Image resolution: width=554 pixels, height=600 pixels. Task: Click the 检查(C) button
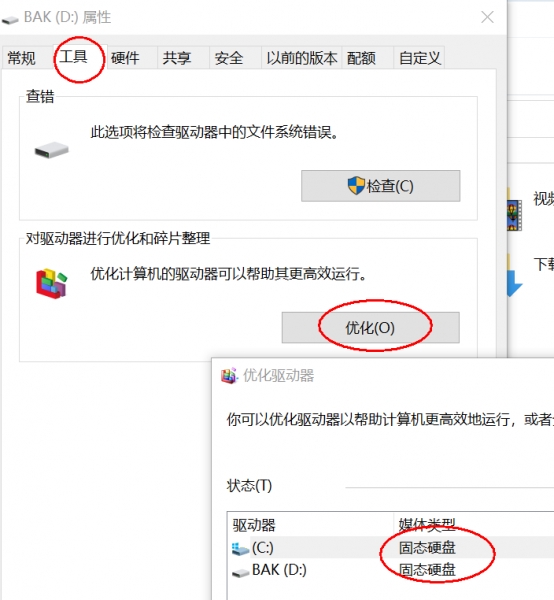381,186
